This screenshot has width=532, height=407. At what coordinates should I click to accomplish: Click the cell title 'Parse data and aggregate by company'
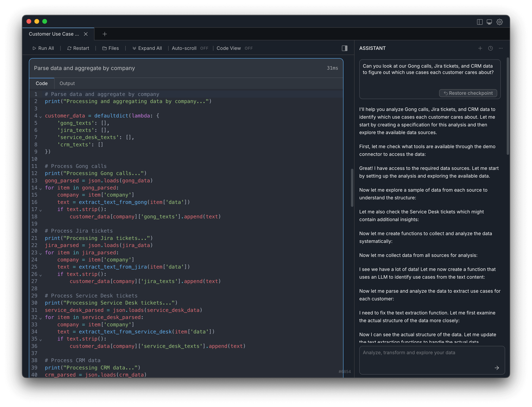pyautogui.click(x=84, y=68)
